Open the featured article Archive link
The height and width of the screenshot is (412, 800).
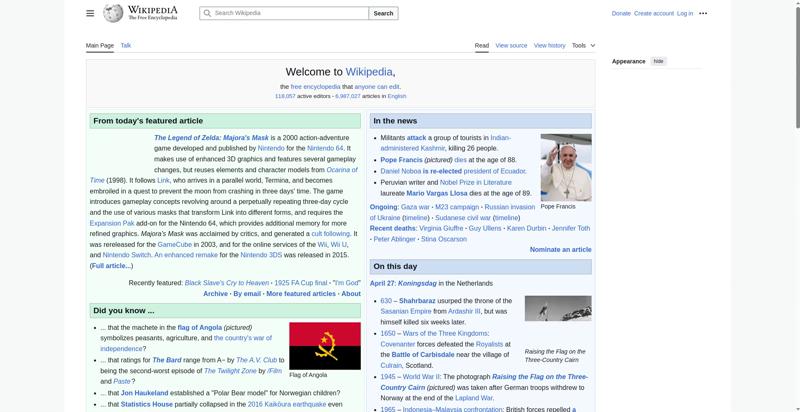tap(215, 294)
